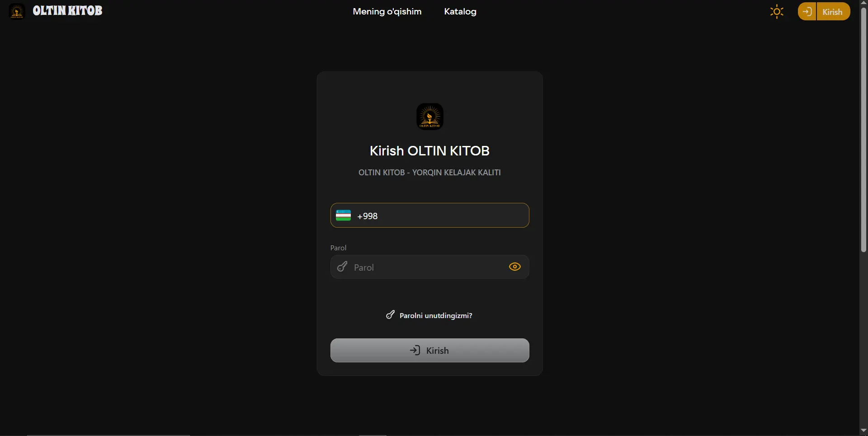Image resolution: width=868 pixels, height=436 pixels.
Task: Submit the form with the Kirish button
Action: click(429, 350)
